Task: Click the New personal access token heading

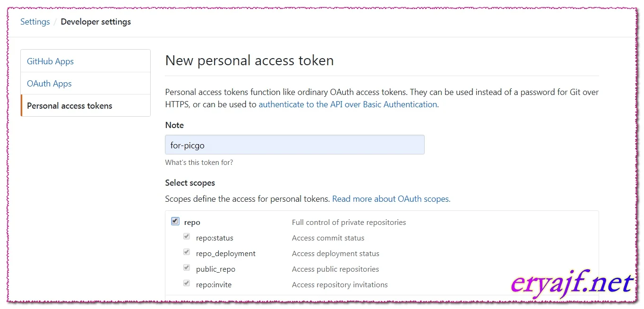Action: point(249,60)
